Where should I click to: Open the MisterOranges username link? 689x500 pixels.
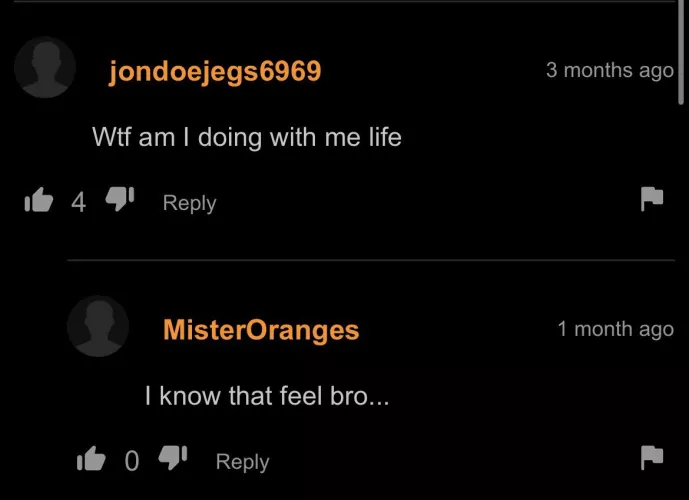(261, 330)
